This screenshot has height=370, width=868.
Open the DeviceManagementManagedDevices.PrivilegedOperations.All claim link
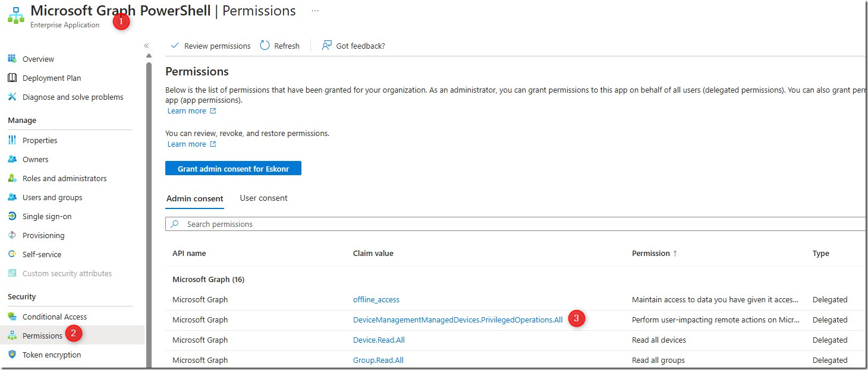tap(457, 320)
